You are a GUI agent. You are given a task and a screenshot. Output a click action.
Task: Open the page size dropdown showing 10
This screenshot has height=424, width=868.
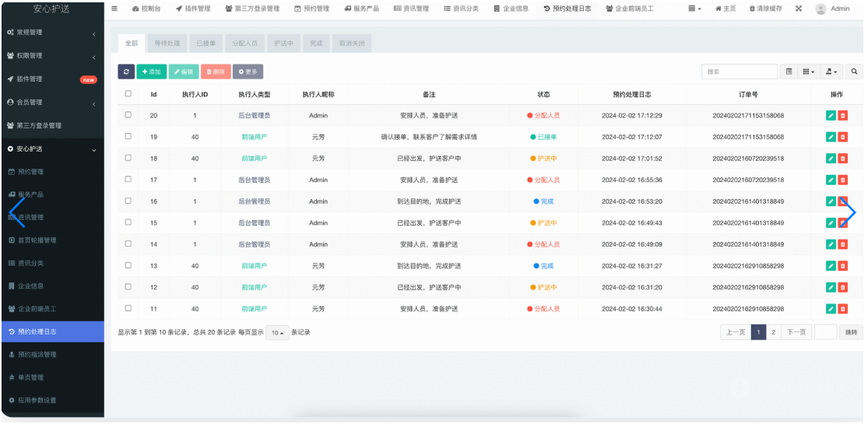click(x=276, y=332)
